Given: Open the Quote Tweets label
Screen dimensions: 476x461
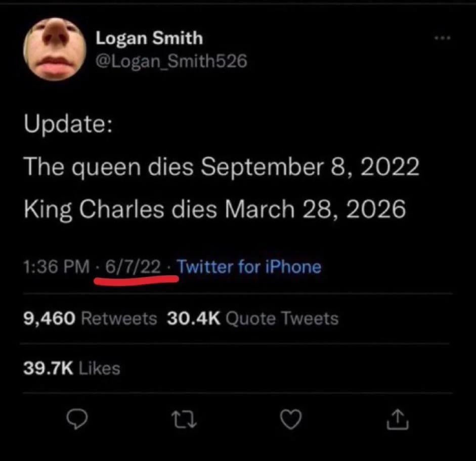Looking at the screenshot, I should (282, 318).
